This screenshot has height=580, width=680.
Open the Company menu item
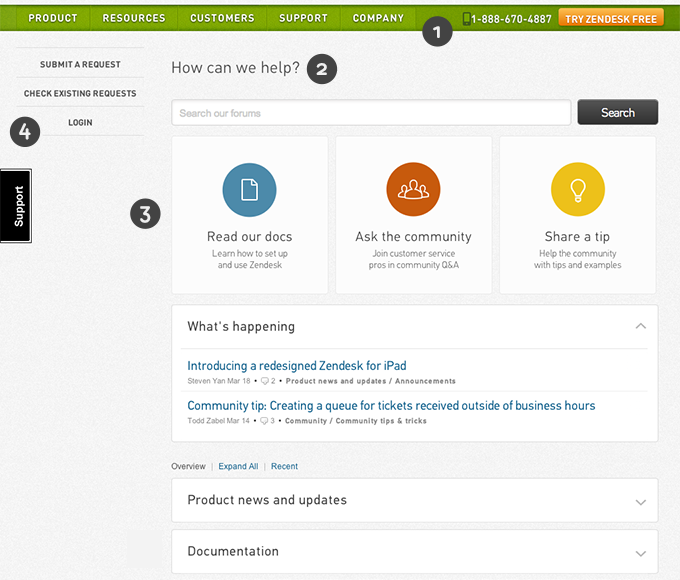tap(378, 18)
